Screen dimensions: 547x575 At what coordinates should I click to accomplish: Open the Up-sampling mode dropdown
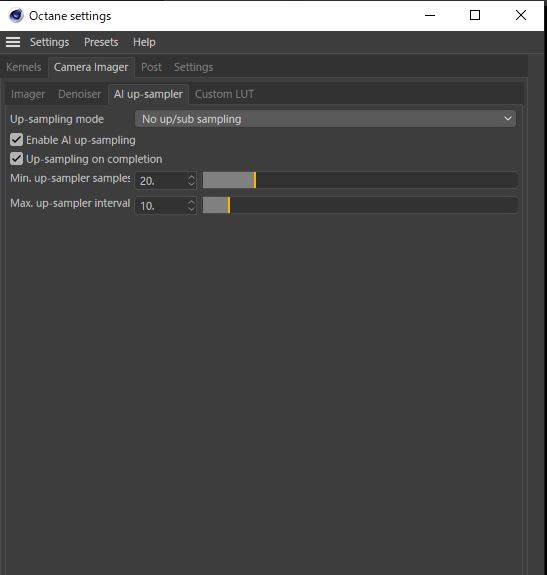click(325, 119)
